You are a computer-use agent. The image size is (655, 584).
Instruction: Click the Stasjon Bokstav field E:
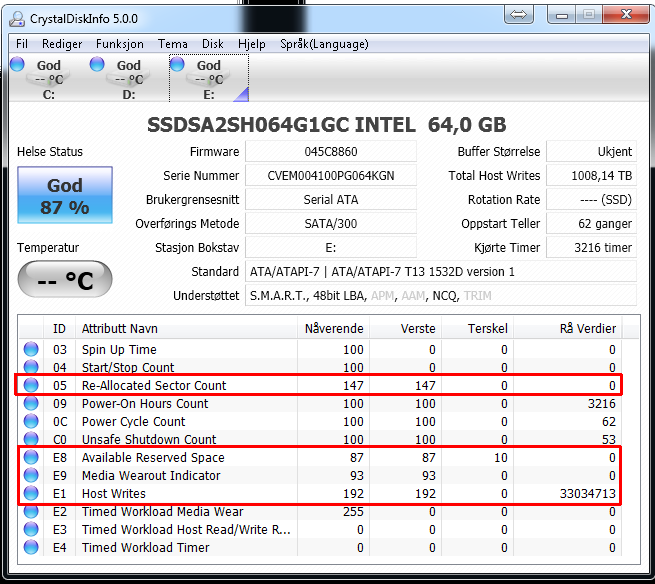331,247
